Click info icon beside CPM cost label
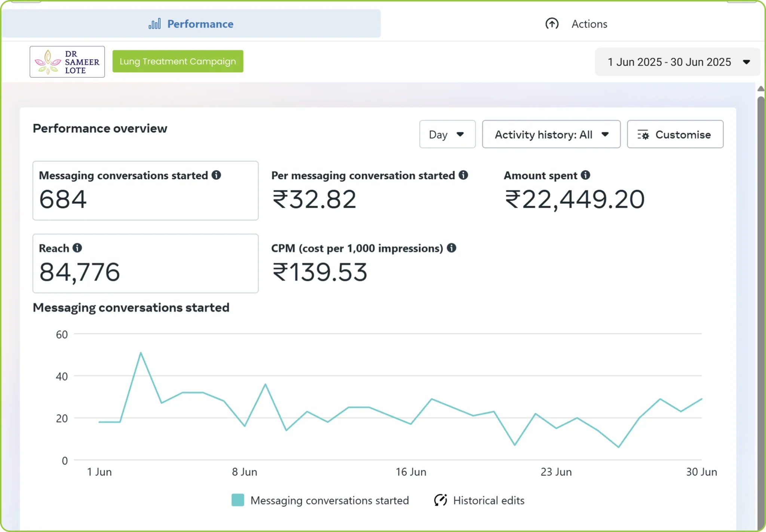Screen dimensions: 766x532 451,248
